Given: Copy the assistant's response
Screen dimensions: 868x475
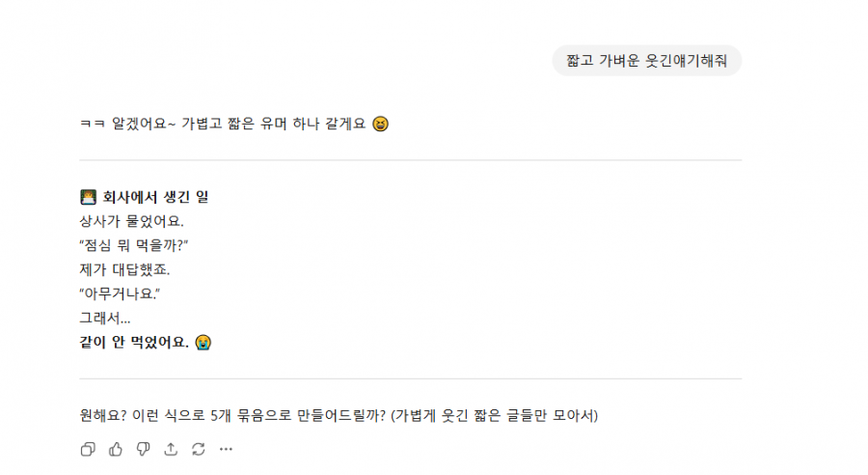Looking at the screenshot, I should coord(88,449).
